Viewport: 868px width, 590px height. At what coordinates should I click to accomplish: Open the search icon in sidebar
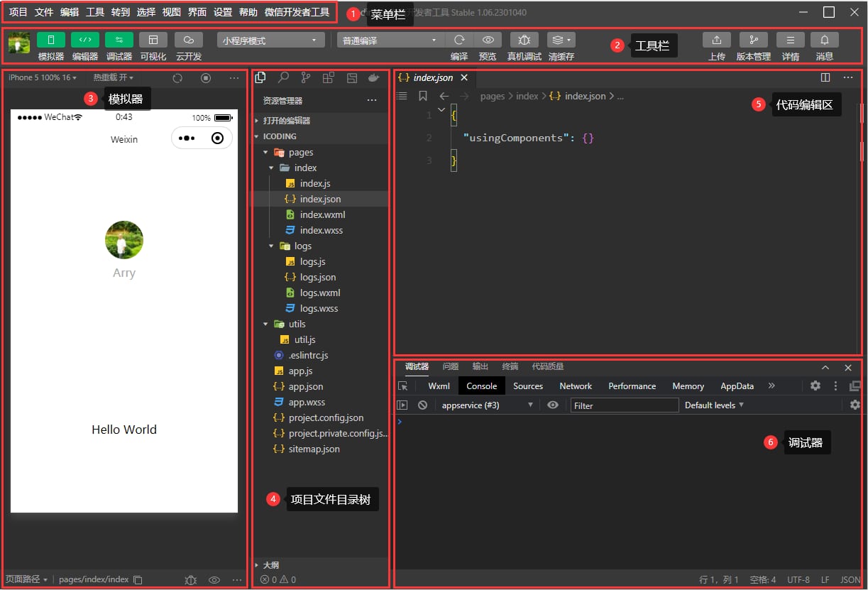point(283,78)
